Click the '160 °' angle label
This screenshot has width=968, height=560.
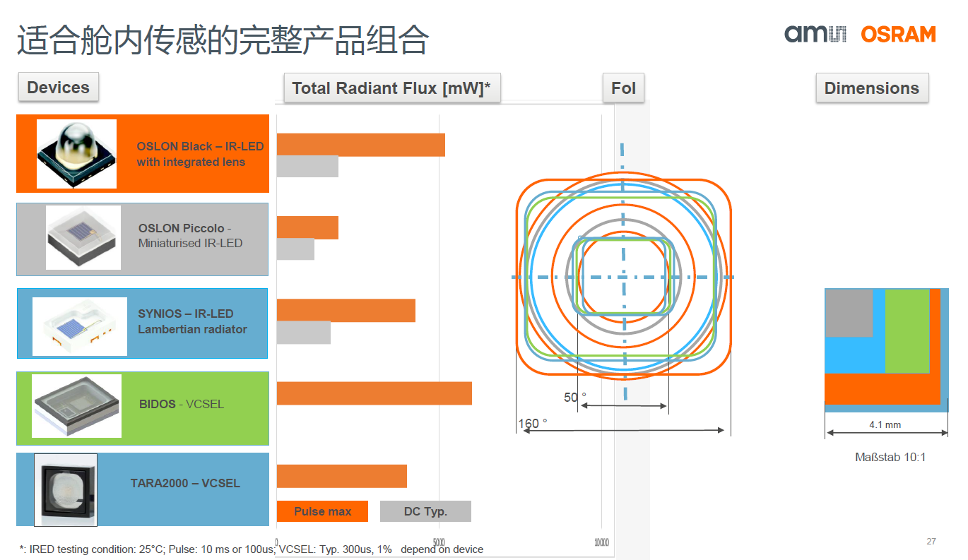pyautogui.click(x=533, y=424)
